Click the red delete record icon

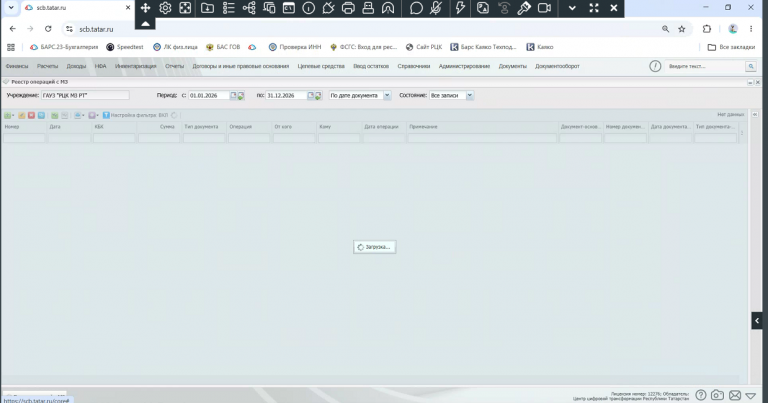[31, 116]
